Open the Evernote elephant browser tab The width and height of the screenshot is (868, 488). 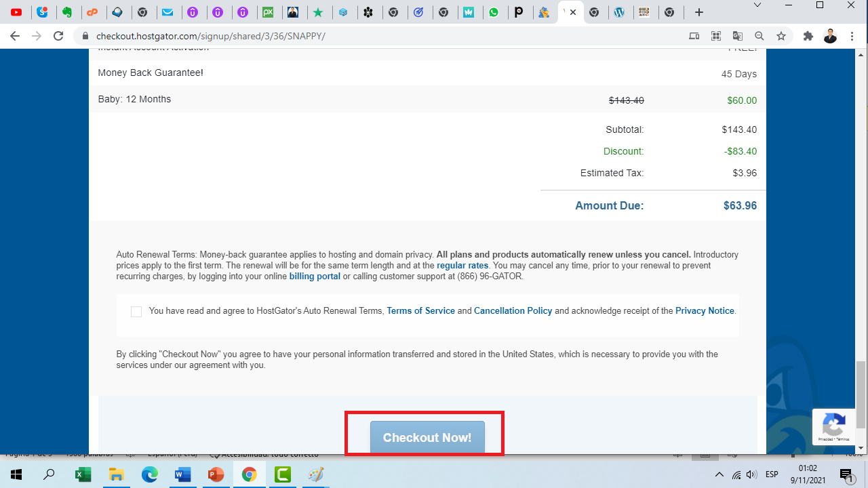pyautogui.click(x=66, y=12)
